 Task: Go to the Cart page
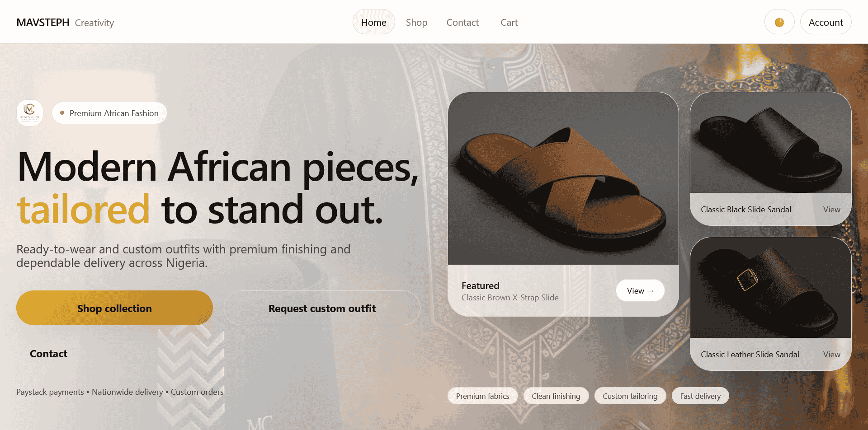pos(509,22)
